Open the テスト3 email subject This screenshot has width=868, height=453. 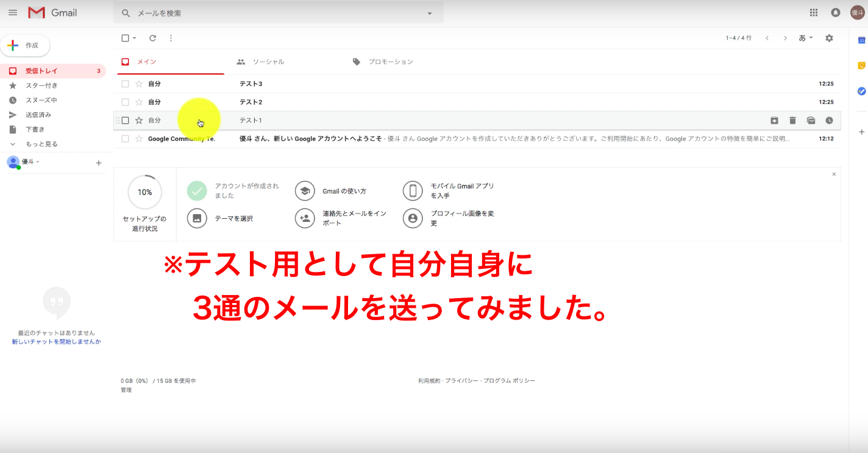tap(251, 84)
